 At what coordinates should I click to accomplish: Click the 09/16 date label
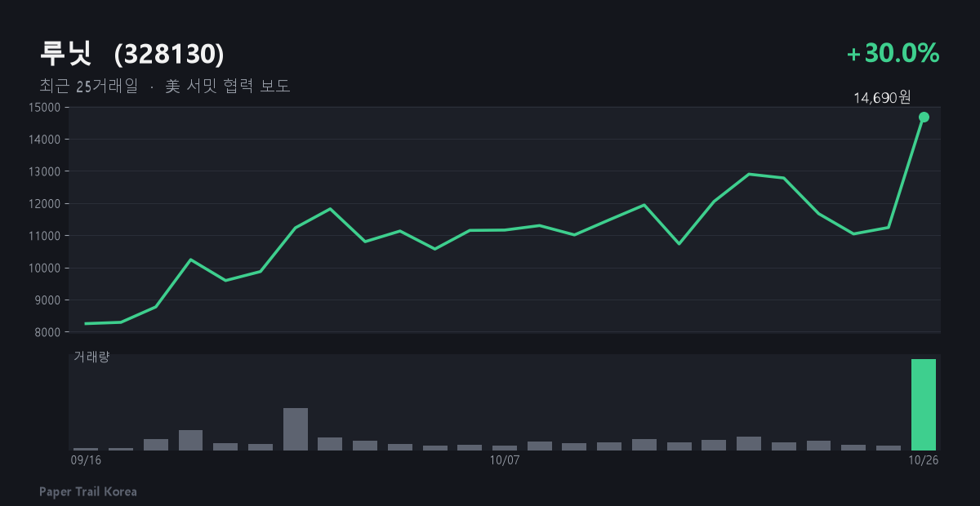[86, 460]
